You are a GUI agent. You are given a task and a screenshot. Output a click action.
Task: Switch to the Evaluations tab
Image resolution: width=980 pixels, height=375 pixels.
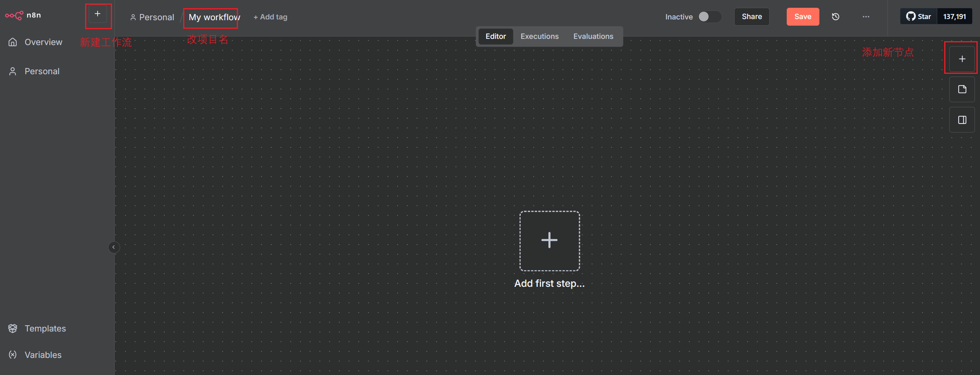(x=593, y=37)
